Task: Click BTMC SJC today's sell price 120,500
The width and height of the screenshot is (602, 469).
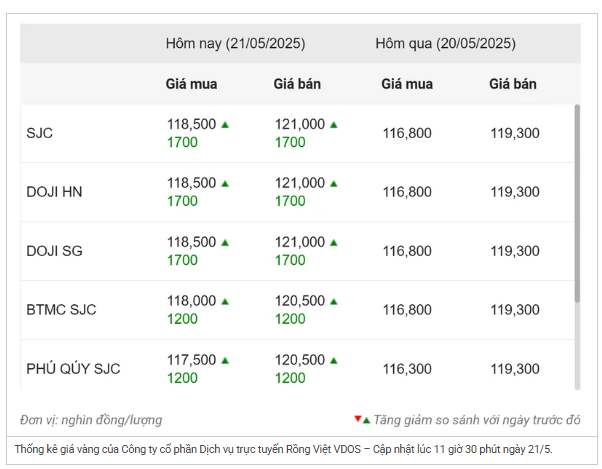Action: click(300, 301)
